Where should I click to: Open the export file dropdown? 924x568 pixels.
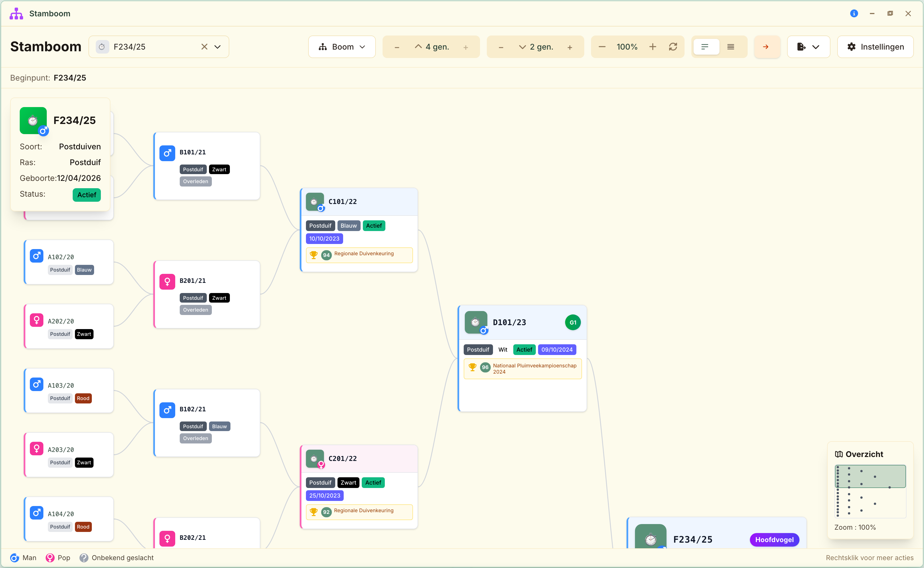point(808,46)
